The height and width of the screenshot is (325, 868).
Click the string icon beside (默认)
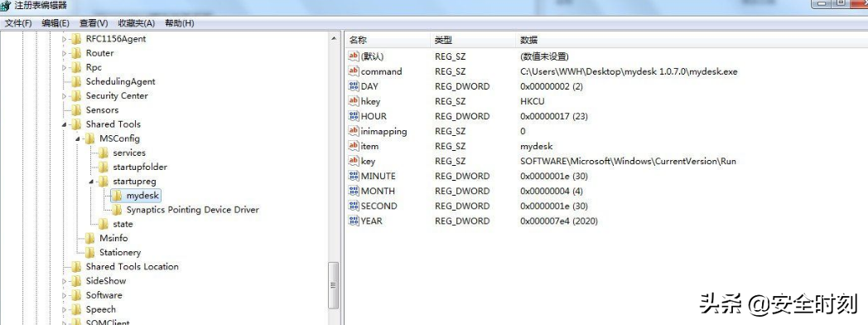point(354,56)
